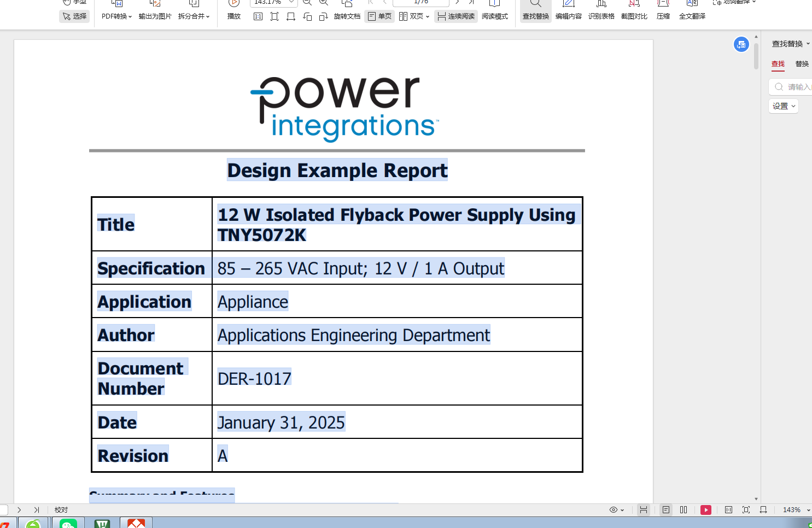Set actual size 1:1 zoom icon

(258, 16)
